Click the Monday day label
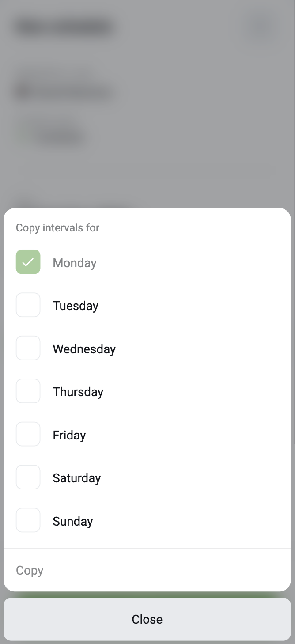295x644 pixels. coord(75,263)
